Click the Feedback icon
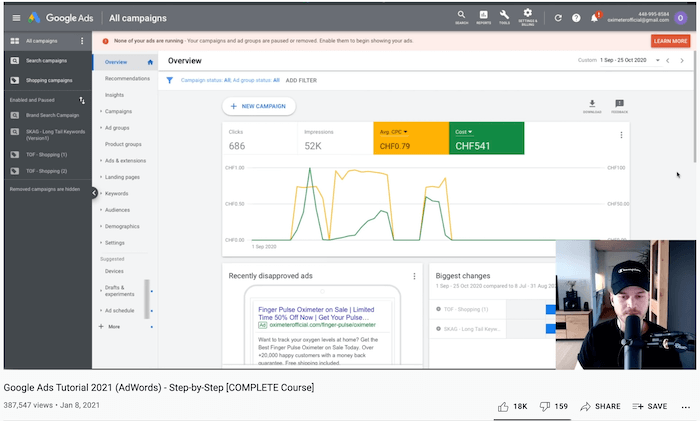700x421 pixels. click(619, 106)
